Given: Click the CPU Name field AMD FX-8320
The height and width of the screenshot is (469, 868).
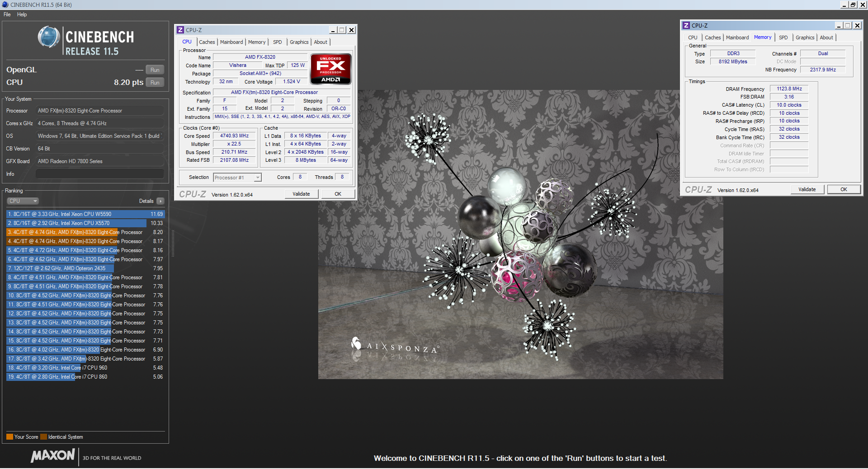Looking at the screenshot, I should [260, 57].
